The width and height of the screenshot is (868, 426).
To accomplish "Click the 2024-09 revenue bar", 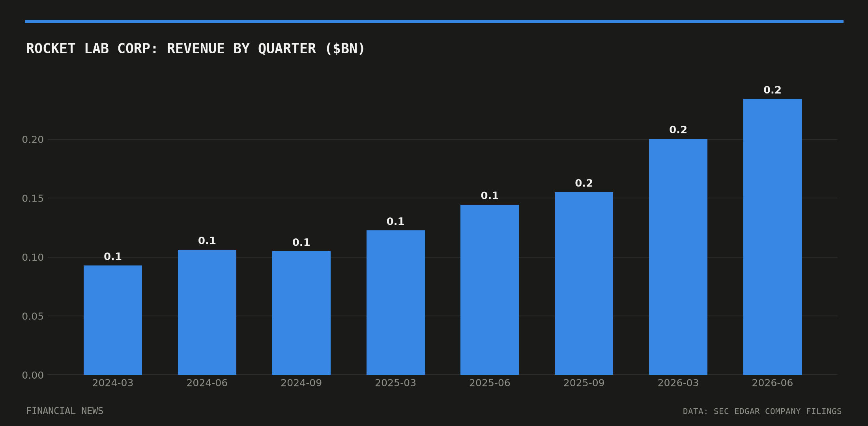I will 301,313.
